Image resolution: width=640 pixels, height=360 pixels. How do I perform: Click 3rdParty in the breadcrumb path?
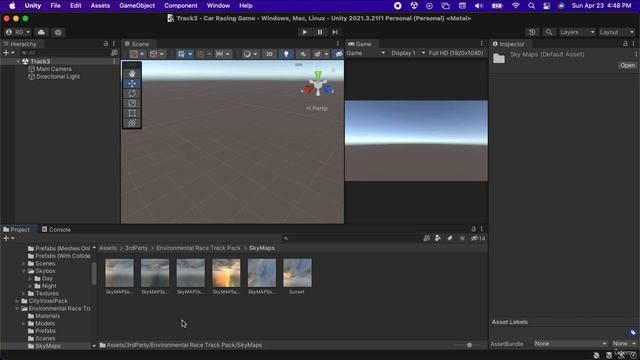[x=136, y=248]
